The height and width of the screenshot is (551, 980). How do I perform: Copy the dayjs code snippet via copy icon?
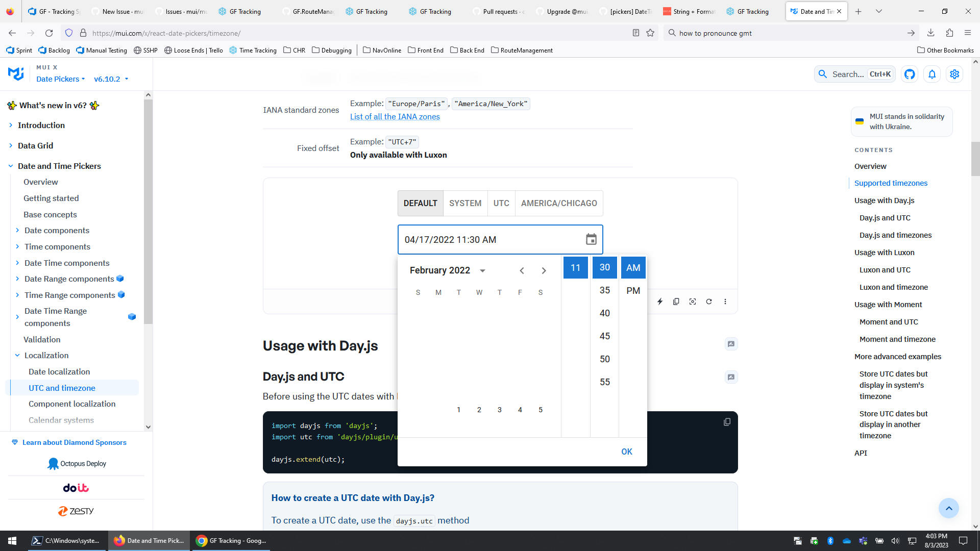727,421
